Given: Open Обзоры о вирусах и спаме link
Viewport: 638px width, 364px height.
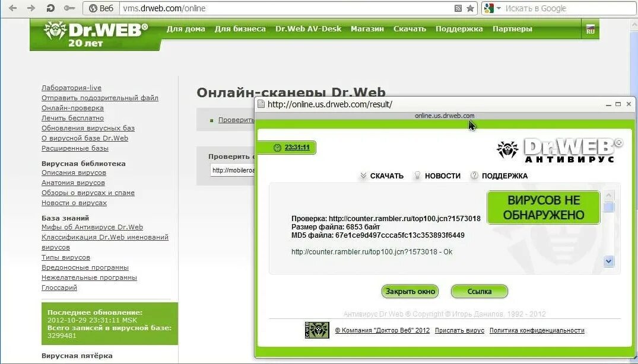Looking at the screenshot, I should point(88,193).
